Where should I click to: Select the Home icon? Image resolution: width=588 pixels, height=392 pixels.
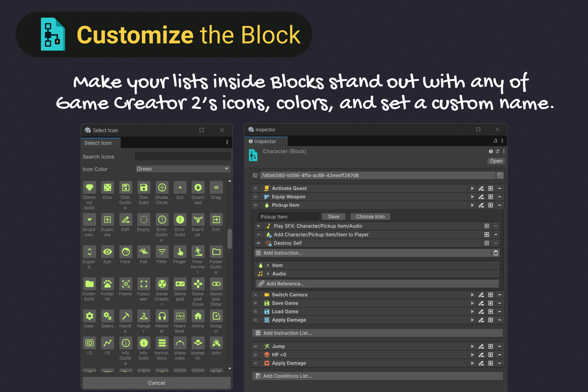point(197,317)
